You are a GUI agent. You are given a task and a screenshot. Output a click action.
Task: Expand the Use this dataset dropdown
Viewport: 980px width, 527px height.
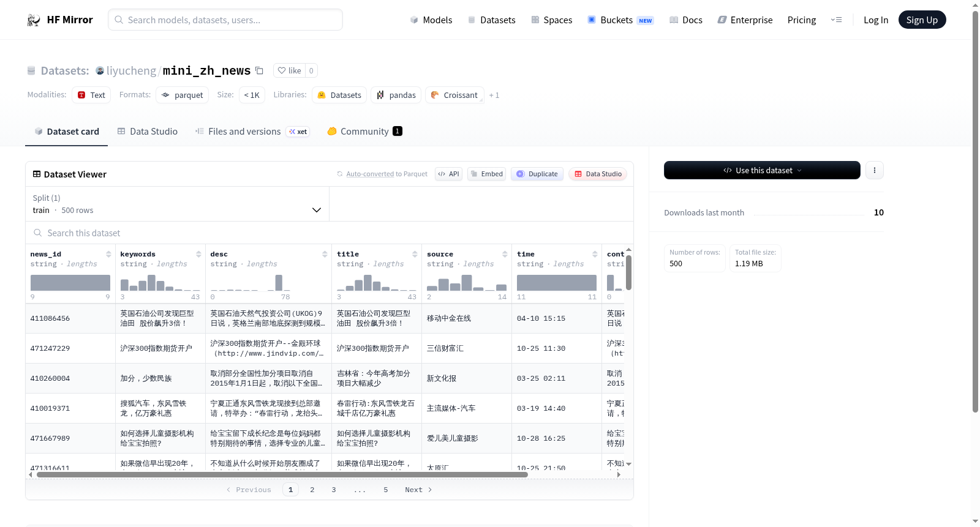762,170
